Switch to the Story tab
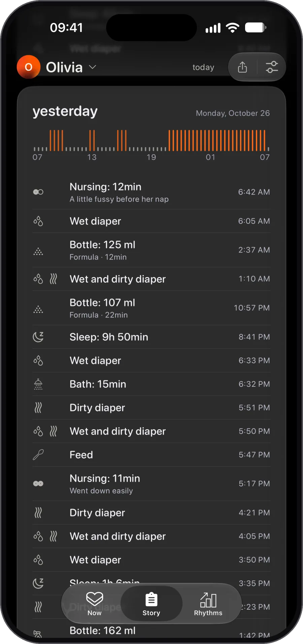This screenshot has height=644, width=303. point(151,604)
